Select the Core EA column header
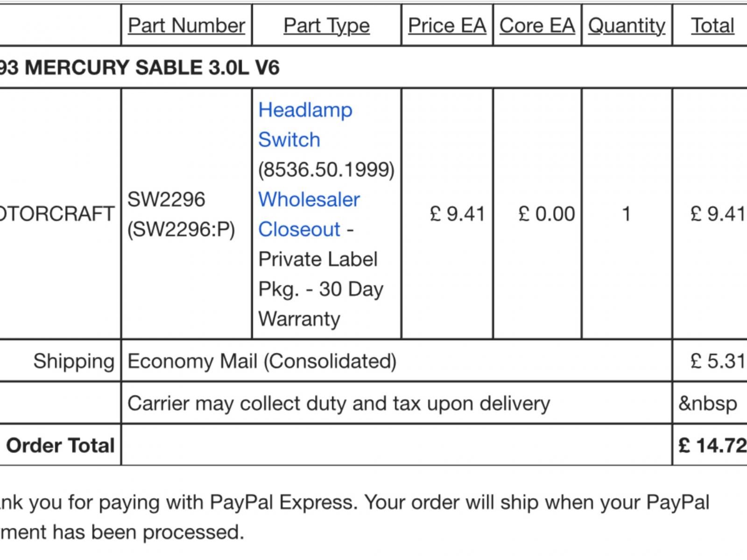The width and height of the screenshot is (747, 560). [537, 25]
